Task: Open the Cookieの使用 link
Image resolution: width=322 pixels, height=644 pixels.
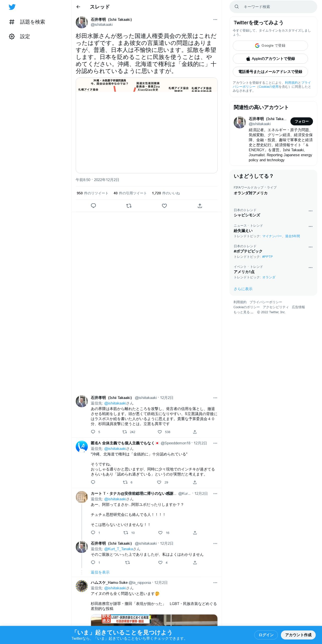Action: click(269, 87)
